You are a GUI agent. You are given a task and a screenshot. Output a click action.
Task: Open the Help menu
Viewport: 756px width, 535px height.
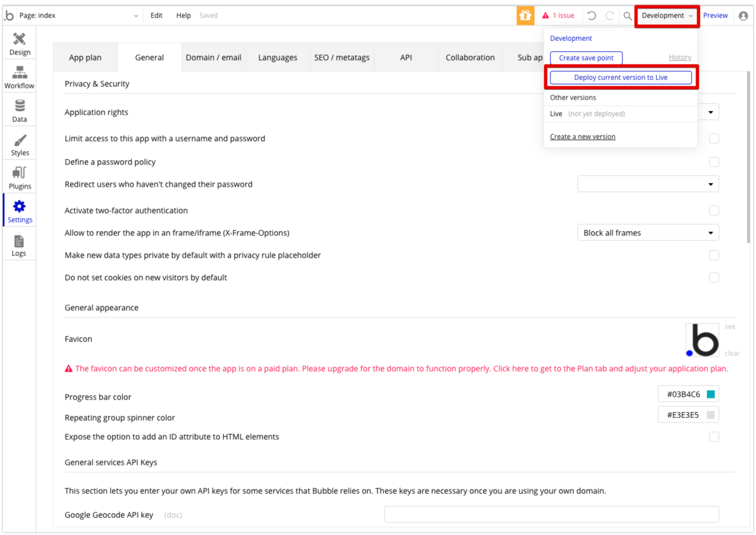[x=184, y=16]
